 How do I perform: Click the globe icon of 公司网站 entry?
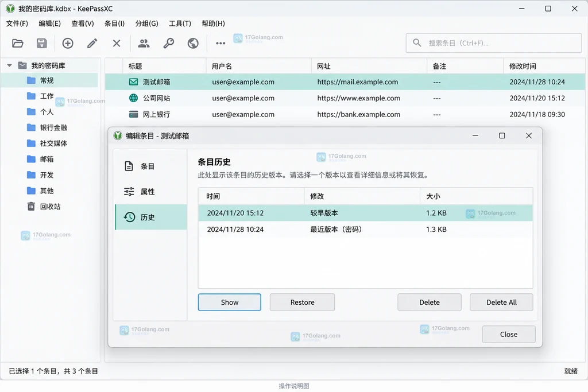133,98
